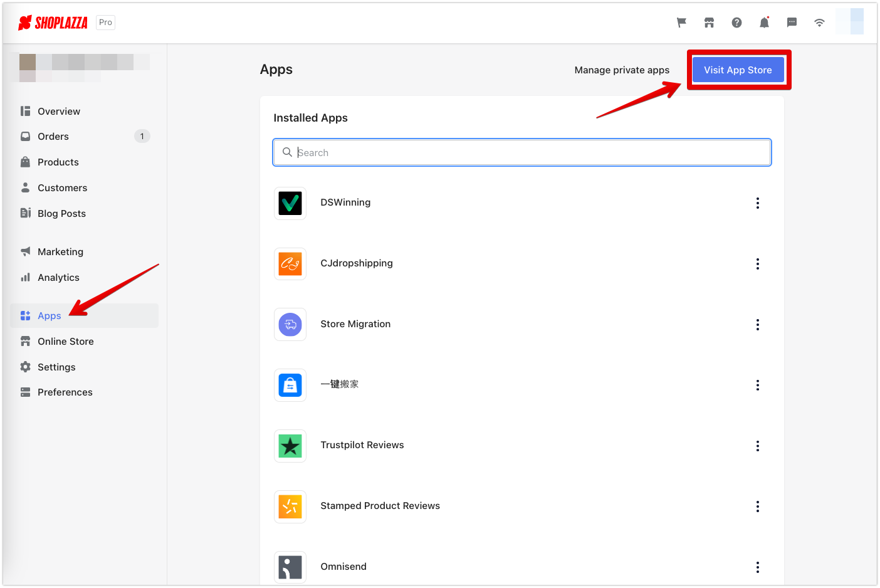Open the more options menu for Store Migration
This screenshot has width=880, height=588.
click(758, 325)
